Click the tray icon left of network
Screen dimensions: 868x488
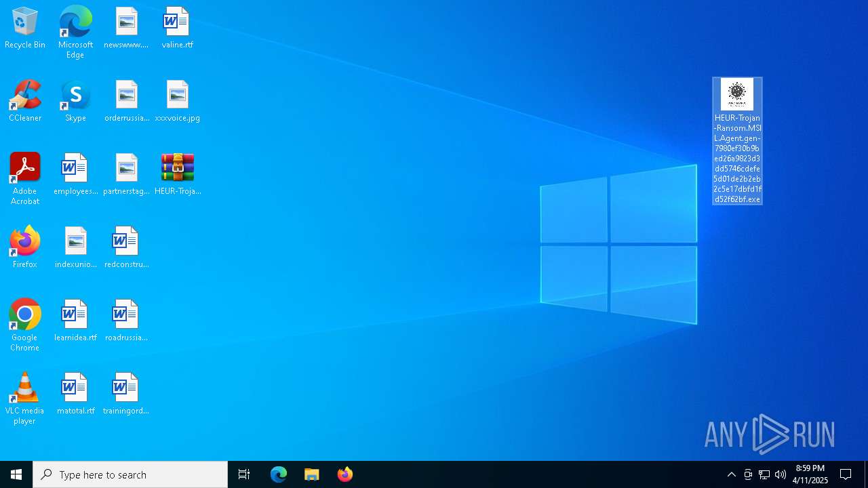pyautogui.click(x=748, y=474)
